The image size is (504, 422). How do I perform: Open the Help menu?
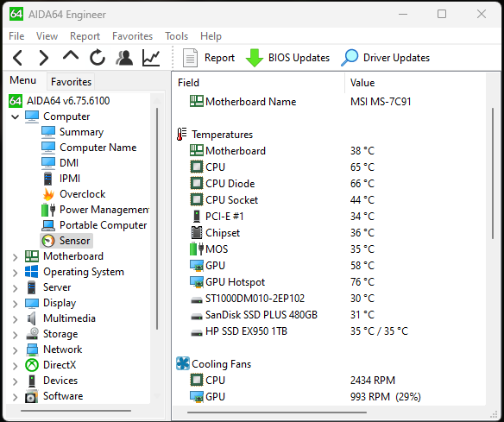[x=211, y=36]
